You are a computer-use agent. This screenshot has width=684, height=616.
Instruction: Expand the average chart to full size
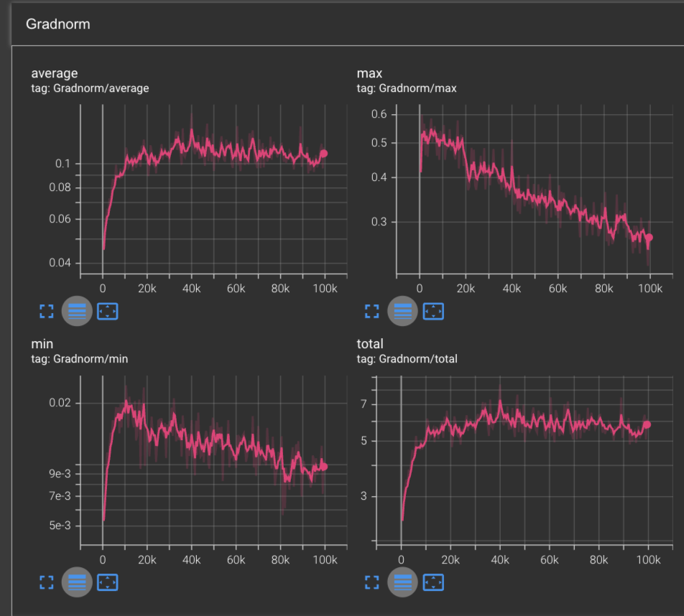point(46,312)
